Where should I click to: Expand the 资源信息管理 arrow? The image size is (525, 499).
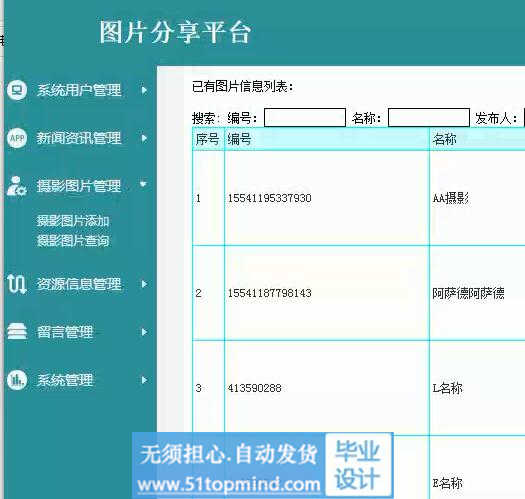(144, 284)
